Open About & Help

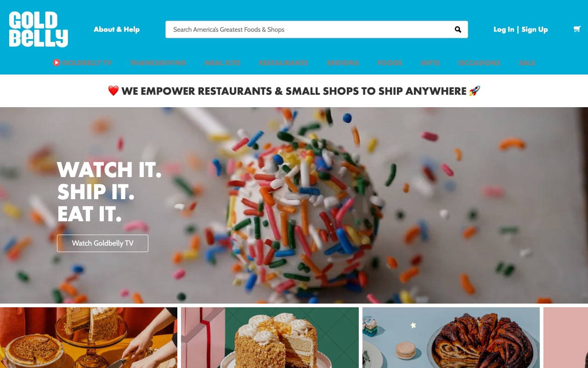click(117, 29)
